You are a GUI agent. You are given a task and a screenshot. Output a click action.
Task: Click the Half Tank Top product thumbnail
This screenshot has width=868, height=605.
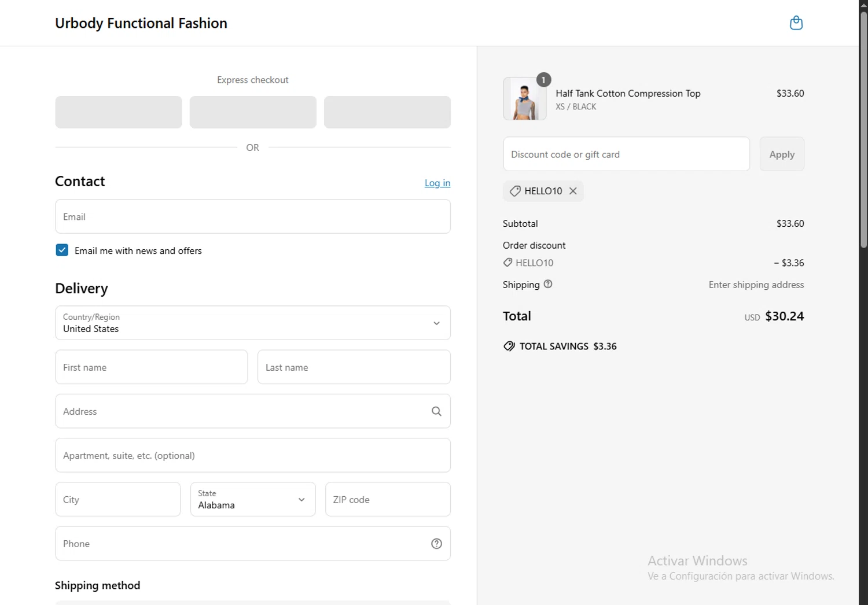coord(524,98)
